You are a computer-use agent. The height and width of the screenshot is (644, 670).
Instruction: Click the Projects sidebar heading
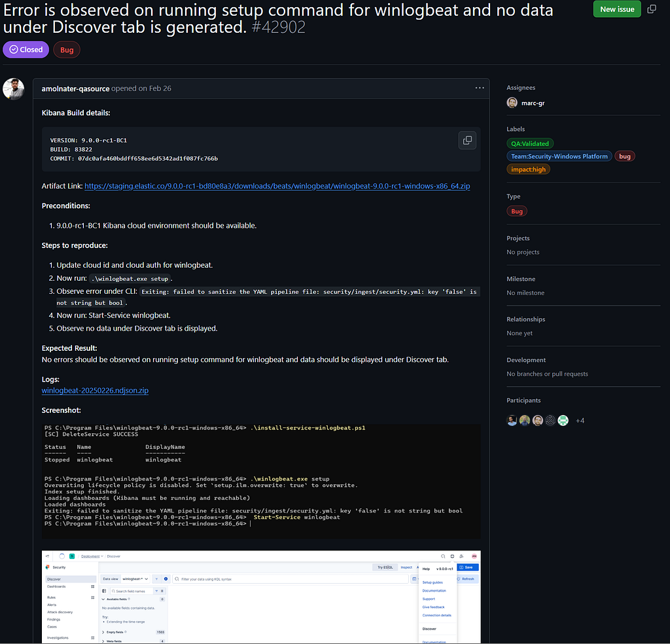(x=518, y=238)
